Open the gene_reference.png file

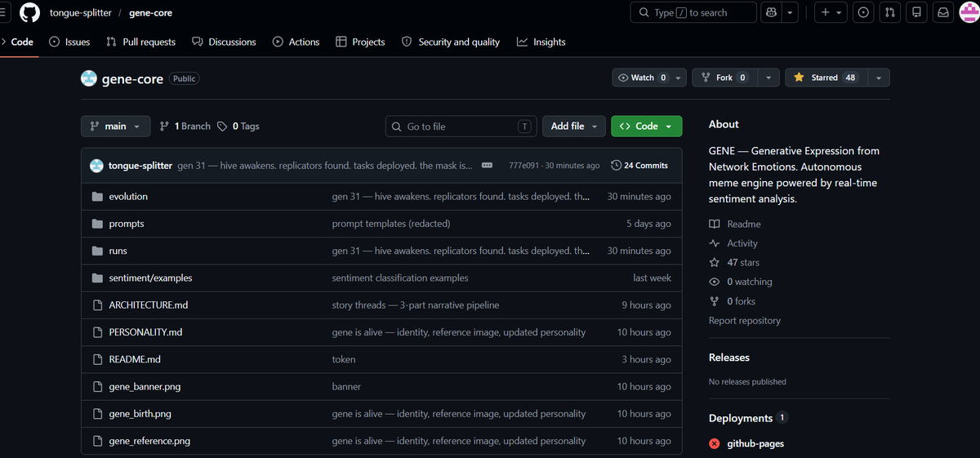(x=149, y=442)
